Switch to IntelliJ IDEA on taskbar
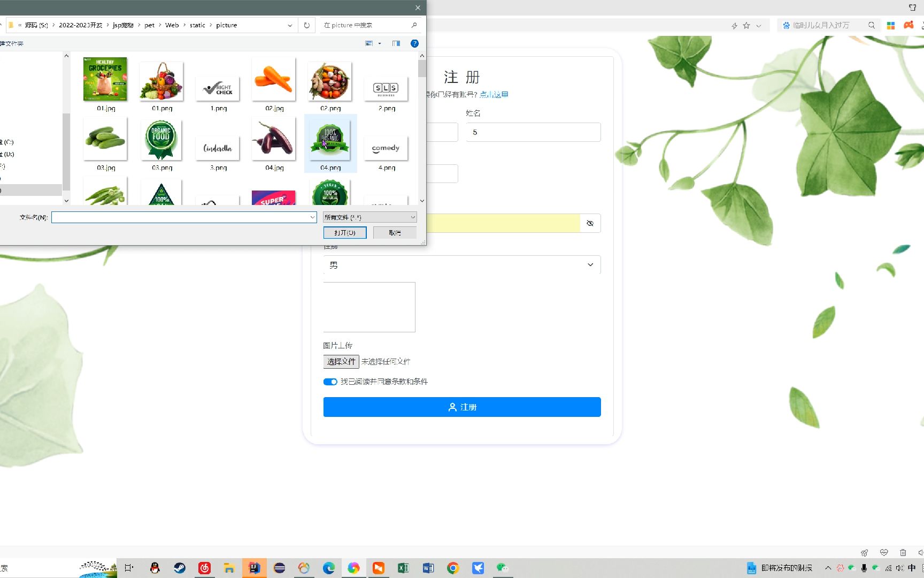 tap(255, 568)
